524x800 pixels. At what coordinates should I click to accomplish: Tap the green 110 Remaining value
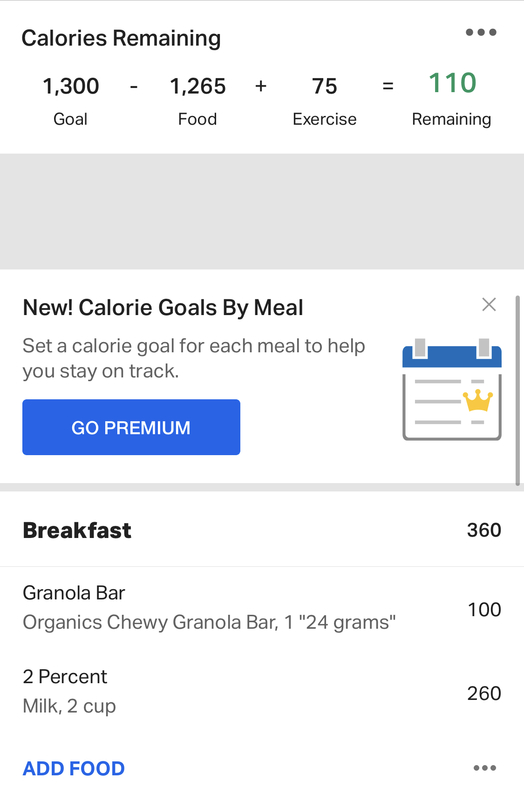(452, 83)
